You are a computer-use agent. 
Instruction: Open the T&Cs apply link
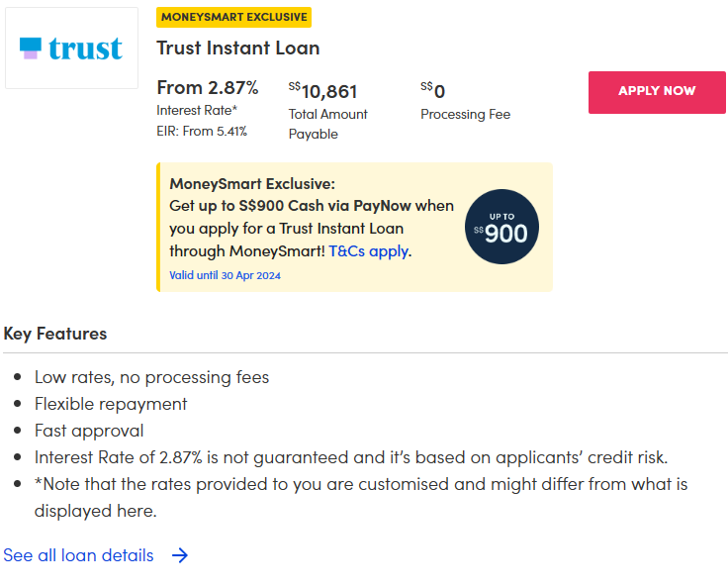click(x=369, y=250)
